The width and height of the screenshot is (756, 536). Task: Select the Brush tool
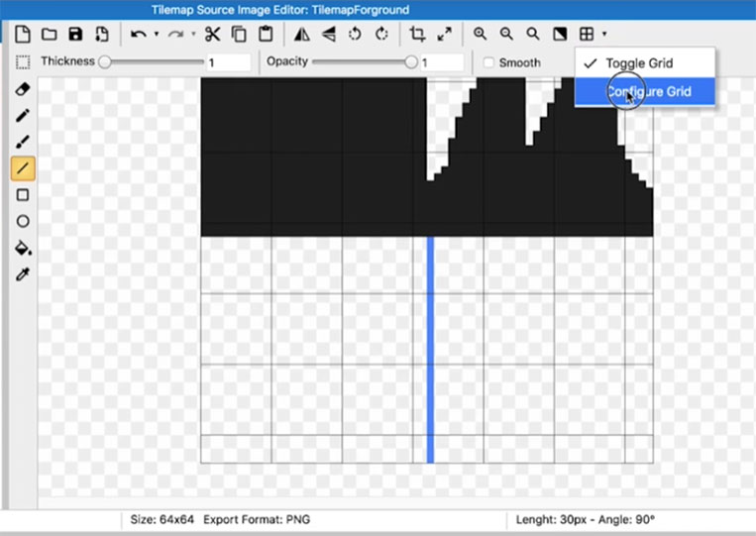tap(23, 142)
